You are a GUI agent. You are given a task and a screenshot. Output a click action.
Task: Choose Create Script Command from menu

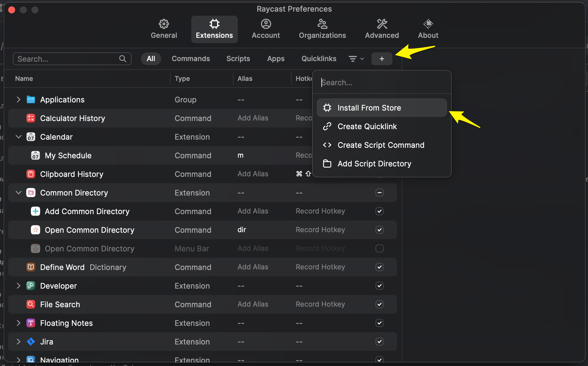pos(381,145)
